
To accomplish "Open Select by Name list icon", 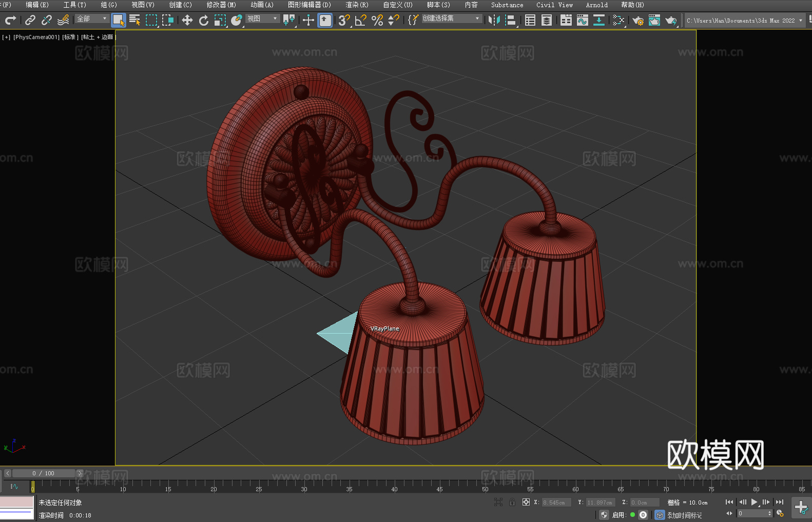I will click(135, 20).
